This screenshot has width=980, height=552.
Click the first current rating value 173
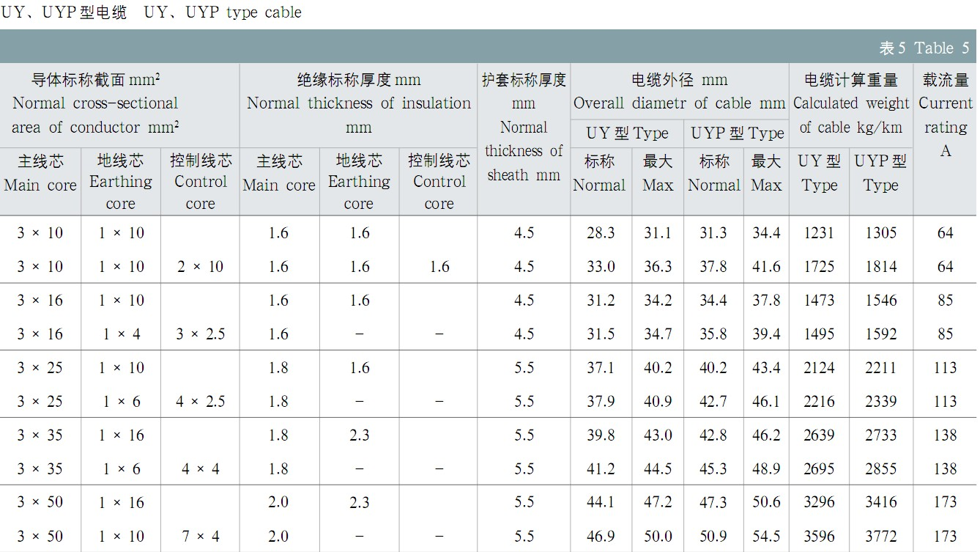[945, 503]
